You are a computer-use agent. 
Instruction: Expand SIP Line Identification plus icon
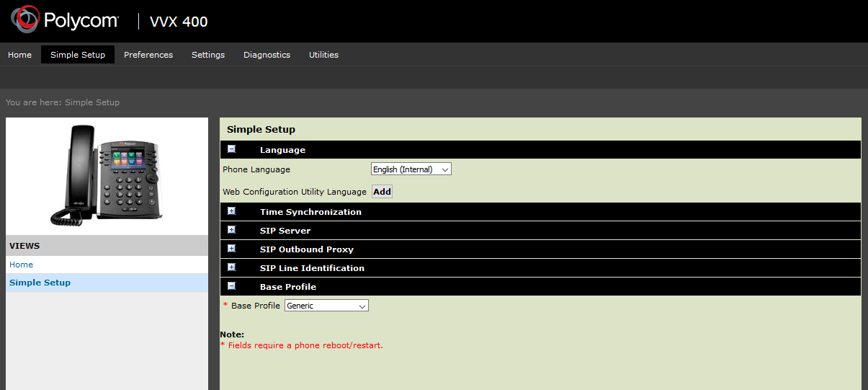click(x=231, y=267)
